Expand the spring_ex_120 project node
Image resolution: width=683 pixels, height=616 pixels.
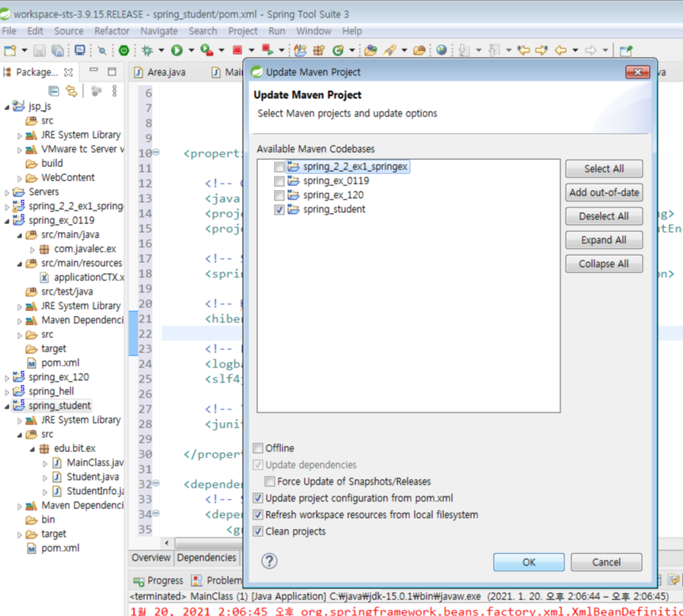[x=6, y=378]
